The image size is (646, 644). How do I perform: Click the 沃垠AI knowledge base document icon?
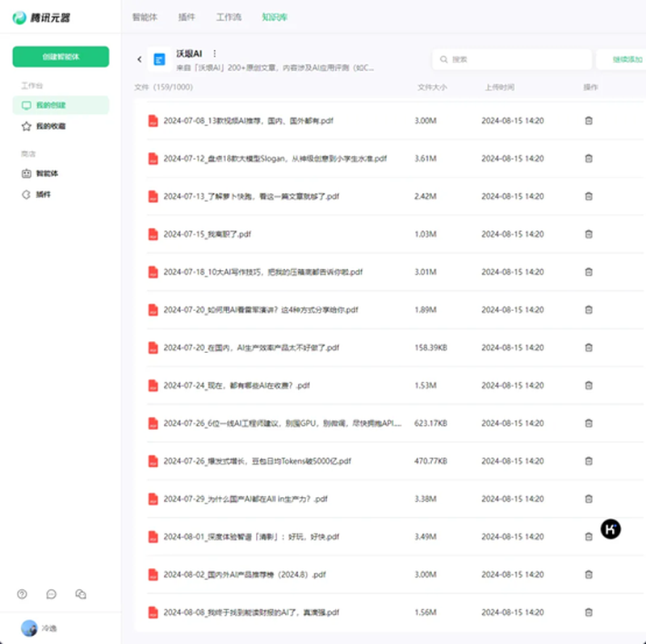pos(159,59)
